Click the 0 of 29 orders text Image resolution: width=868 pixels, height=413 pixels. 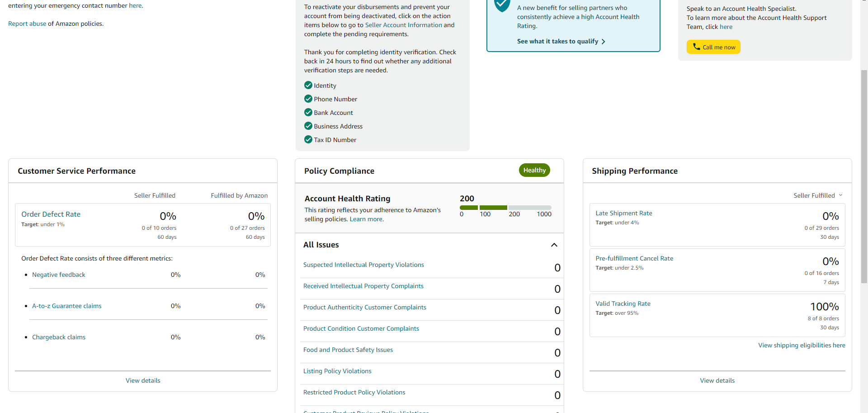821,228
